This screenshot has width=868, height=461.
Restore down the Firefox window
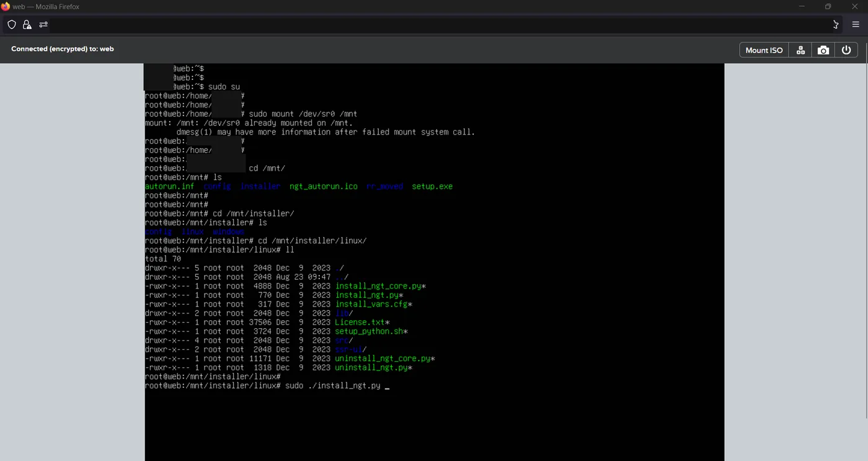[x=828, y=6]
